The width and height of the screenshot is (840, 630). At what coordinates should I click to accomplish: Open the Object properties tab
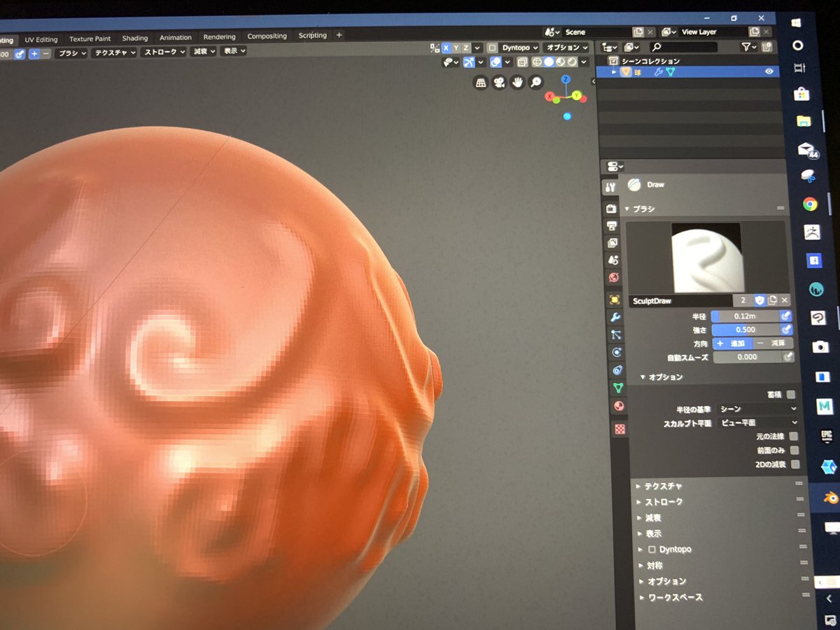(615, 300)
